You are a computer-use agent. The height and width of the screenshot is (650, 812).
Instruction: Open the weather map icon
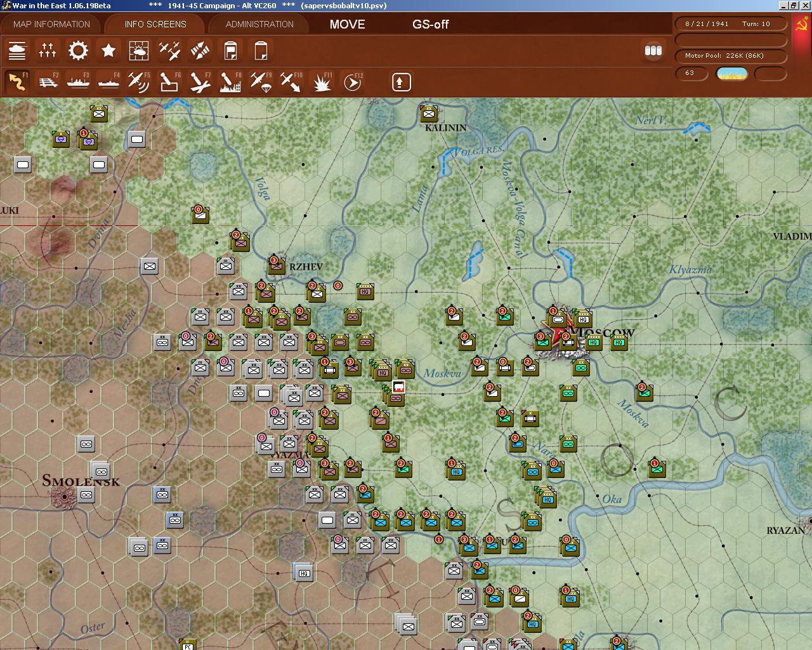[x=139, y=50]
